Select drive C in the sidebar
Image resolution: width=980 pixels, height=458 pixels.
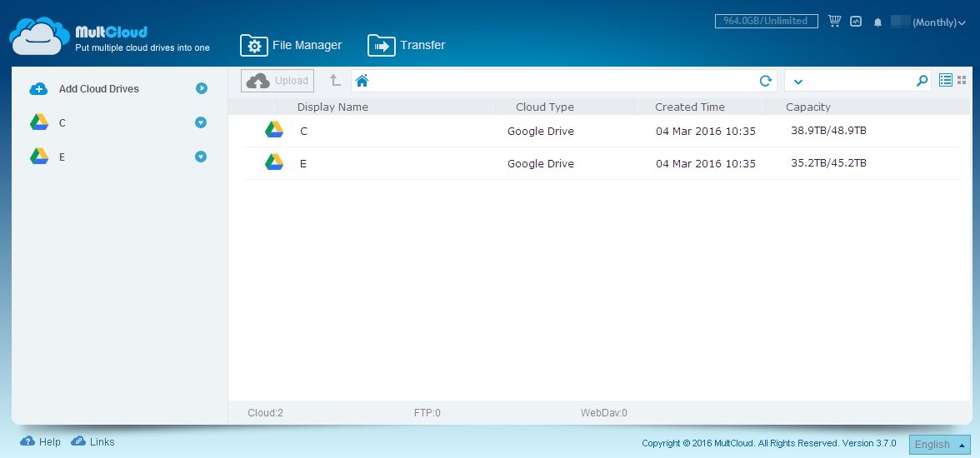[62, 123]
